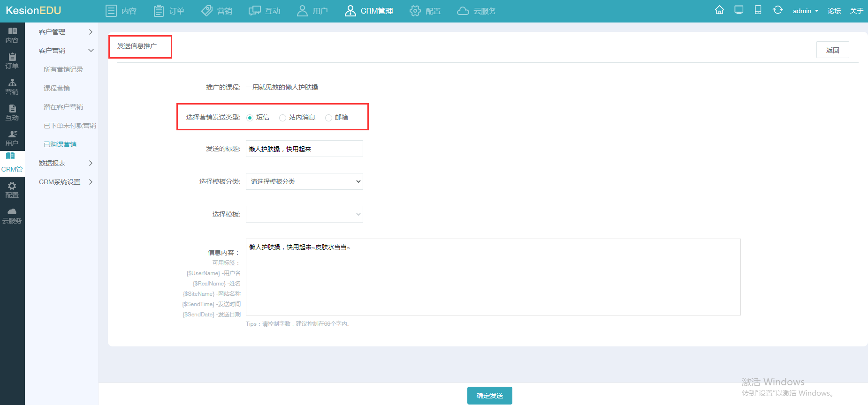The height and width of the screenshot is (405, 868).
Task: Click the 发送的标题 input field
Action: coord(305,149)
